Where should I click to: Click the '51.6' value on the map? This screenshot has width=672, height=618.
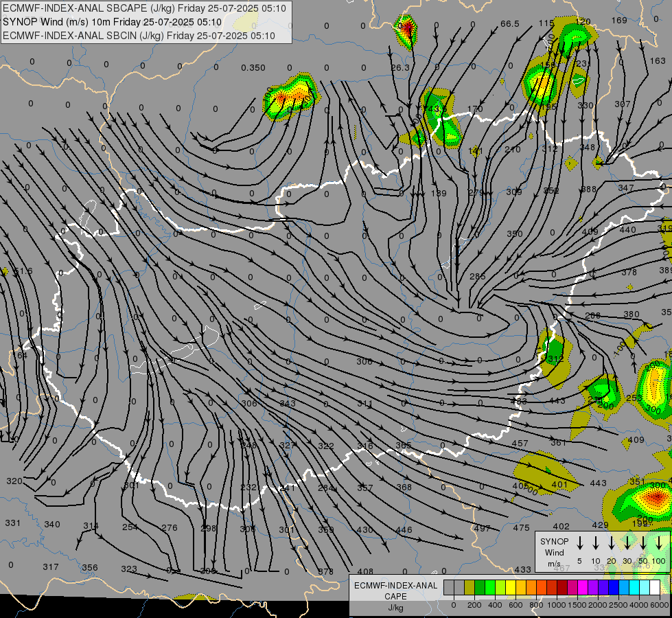point(23,271)
